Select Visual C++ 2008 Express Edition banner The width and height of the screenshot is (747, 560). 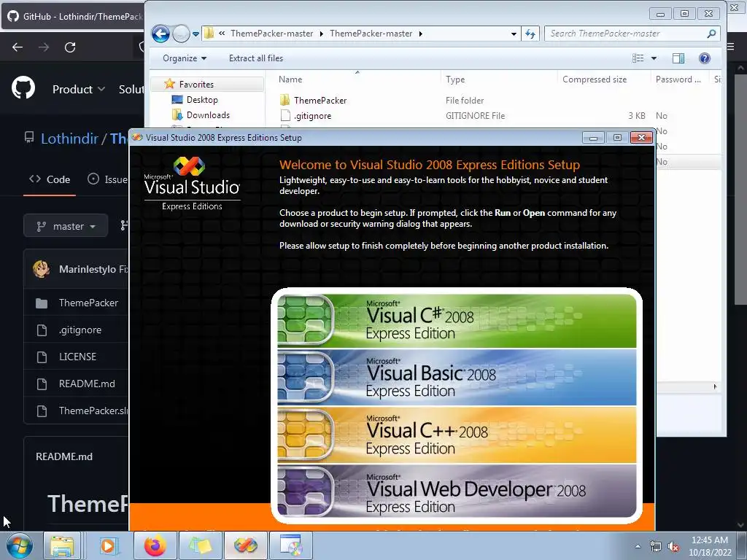tap(457, 435)
